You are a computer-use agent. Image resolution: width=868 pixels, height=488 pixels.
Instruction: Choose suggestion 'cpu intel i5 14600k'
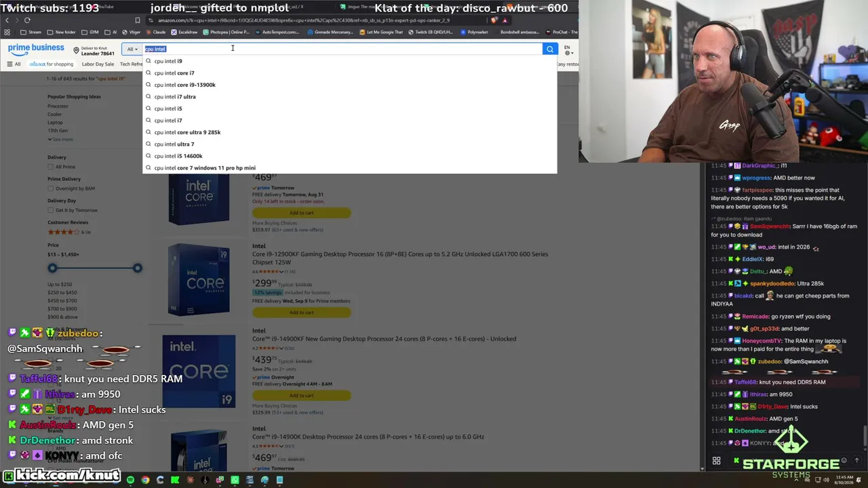pos(349,156)
